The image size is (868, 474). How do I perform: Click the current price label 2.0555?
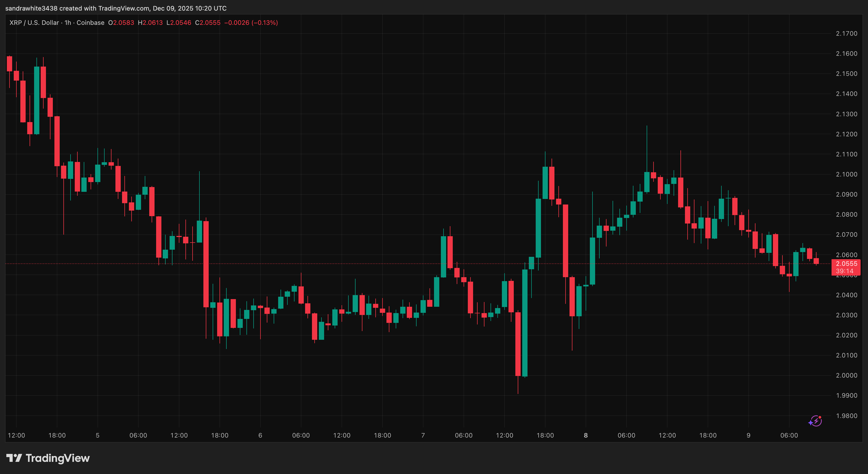[846, 264]
